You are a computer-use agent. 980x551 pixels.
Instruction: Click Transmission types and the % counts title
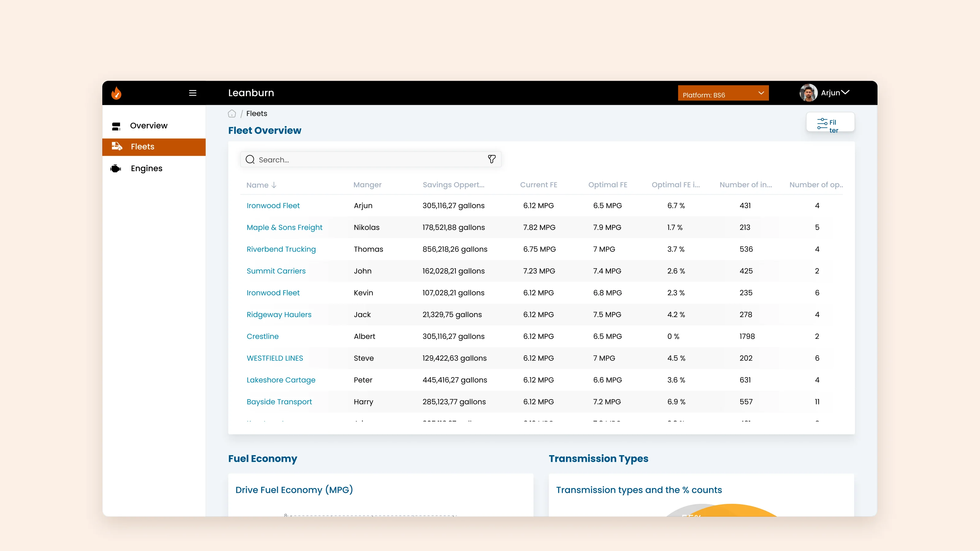pyautogui.click(x=639, y=490)
